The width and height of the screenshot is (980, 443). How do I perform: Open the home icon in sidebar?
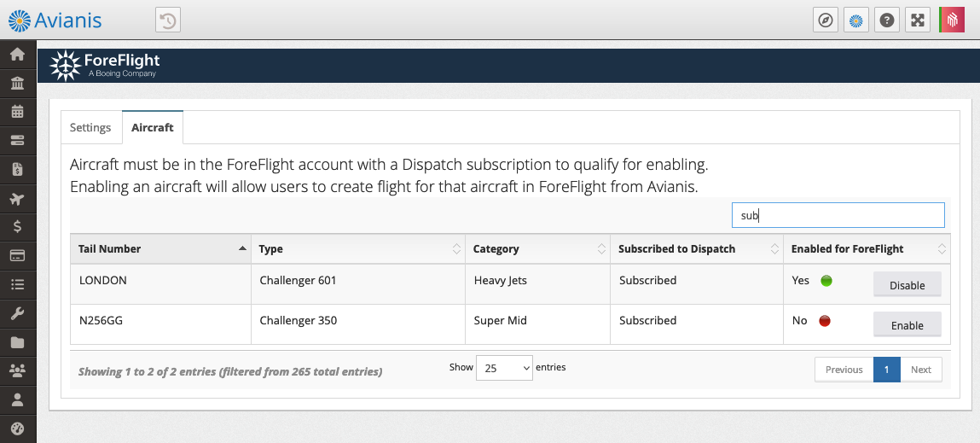(18, 55)
